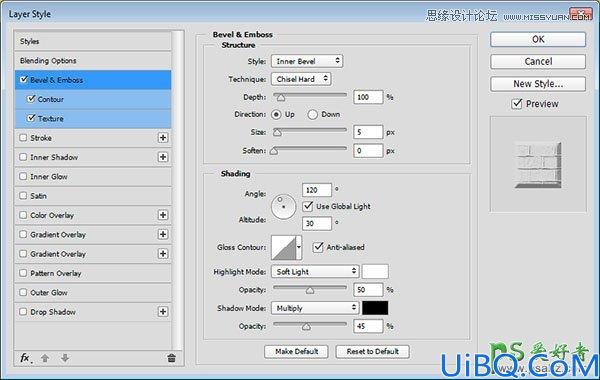Image resolution: width=600 pixels, height=380 pixels.
Task: Open the black Shadow color swatch
Action: [375, 308]
